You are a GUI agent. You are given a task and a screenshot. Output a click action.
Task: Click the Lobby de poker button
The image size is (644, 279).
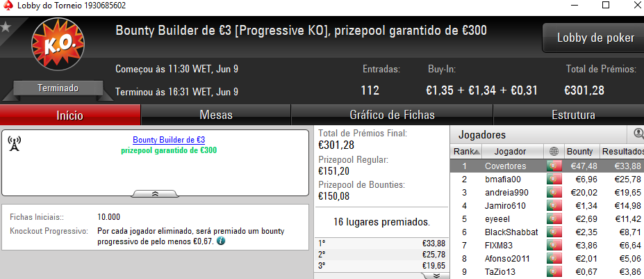pyautogui.click(x=595, y=38)
